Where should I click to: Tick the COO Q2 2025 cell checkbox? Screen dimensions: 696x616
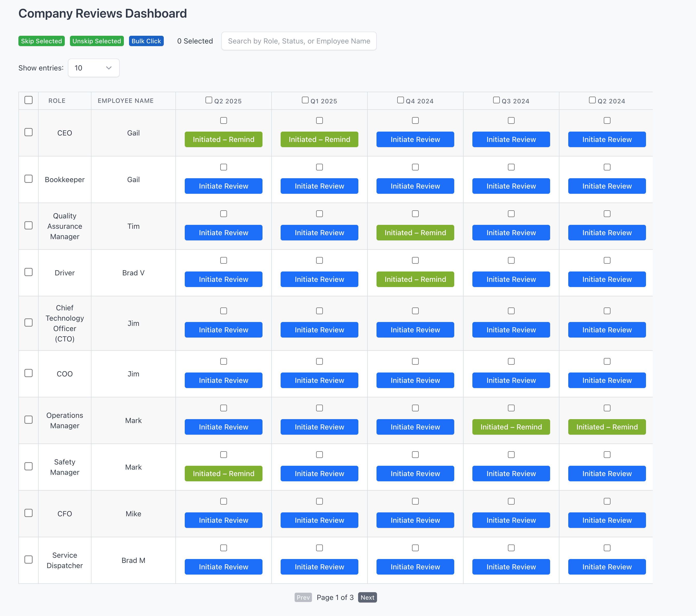tap(223, 361)
